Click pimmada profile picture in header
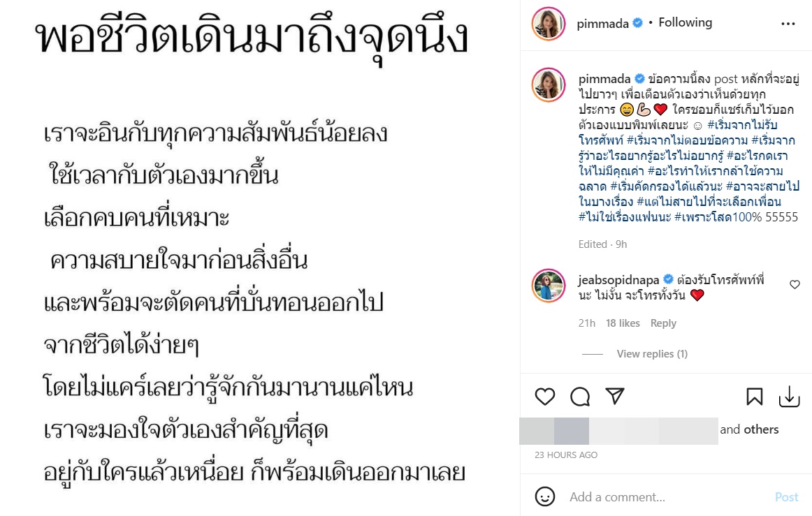 coord(549,23)
